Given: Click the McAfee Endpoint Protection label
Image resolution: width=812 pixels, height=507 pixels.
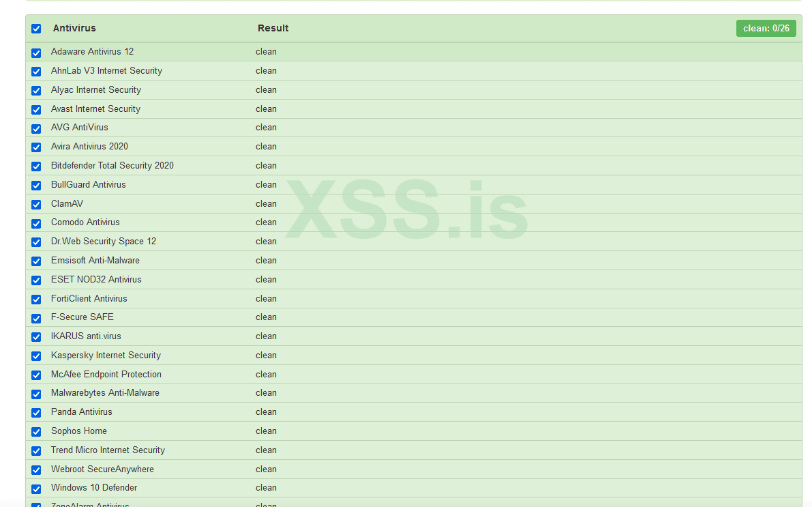Looking at the screenshot, I should 106,375.
